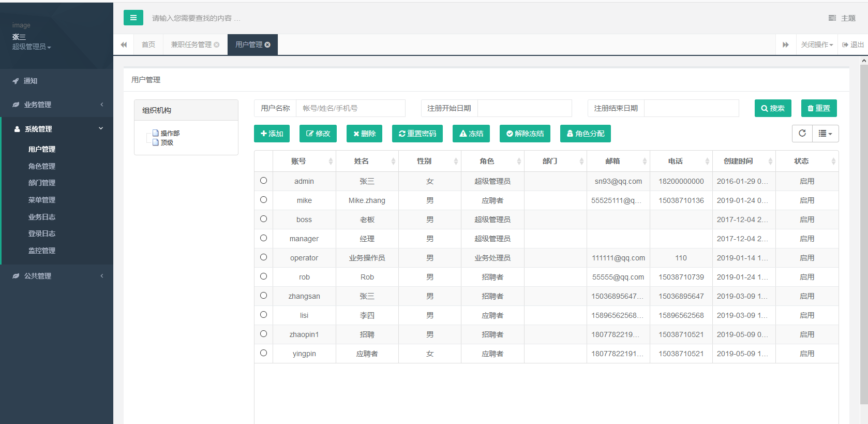Click the 退出 logout icon
868x424 pixels.
[x=845, y=45]
